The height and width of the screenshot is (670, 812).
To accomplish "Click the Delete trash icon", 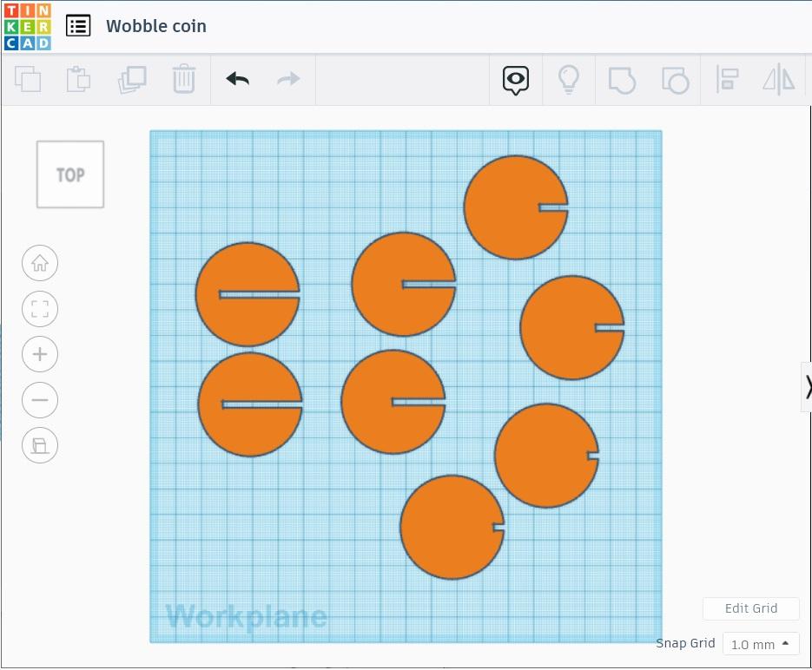I will point(184,79).
